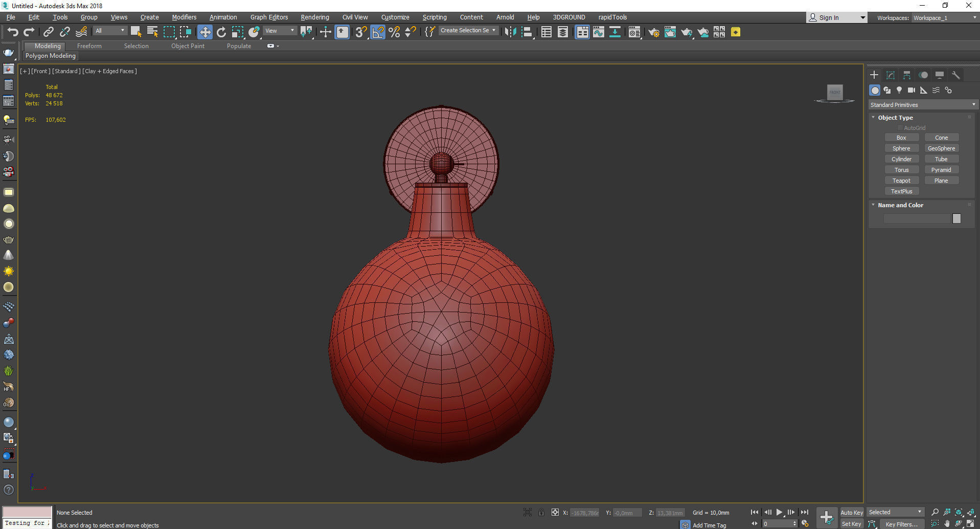The height and width of the screenshot is (529, 980).
Task: Open the Mirror tool
Action: tap(510, 32)
